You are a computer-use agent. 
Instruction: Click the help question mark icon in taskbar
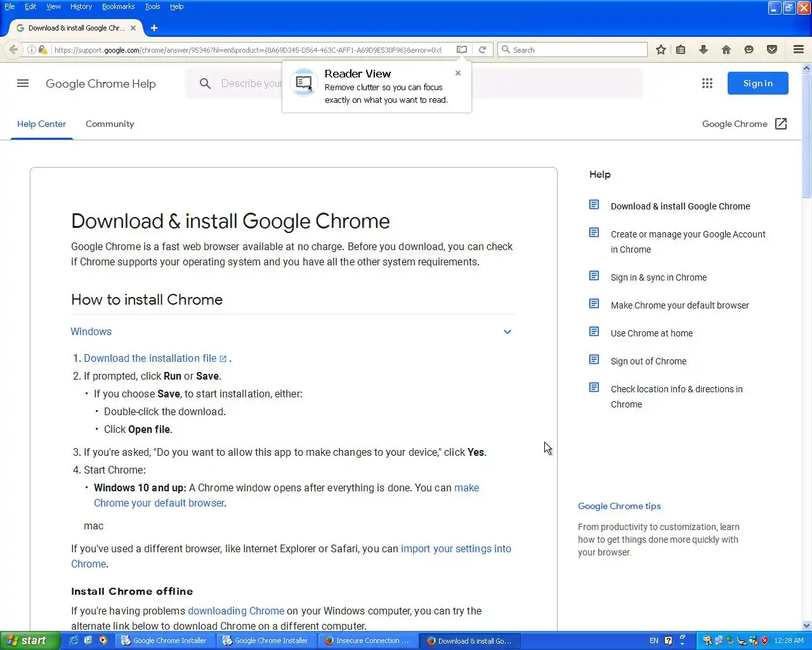(668, 640)
